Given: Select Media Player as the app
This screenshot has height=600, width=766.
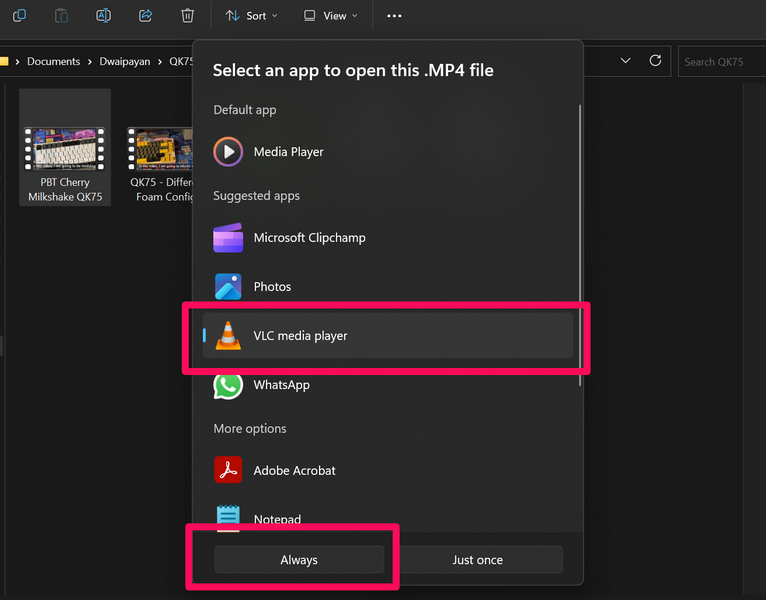Looking at the screenshot, I should click(288, 152).
